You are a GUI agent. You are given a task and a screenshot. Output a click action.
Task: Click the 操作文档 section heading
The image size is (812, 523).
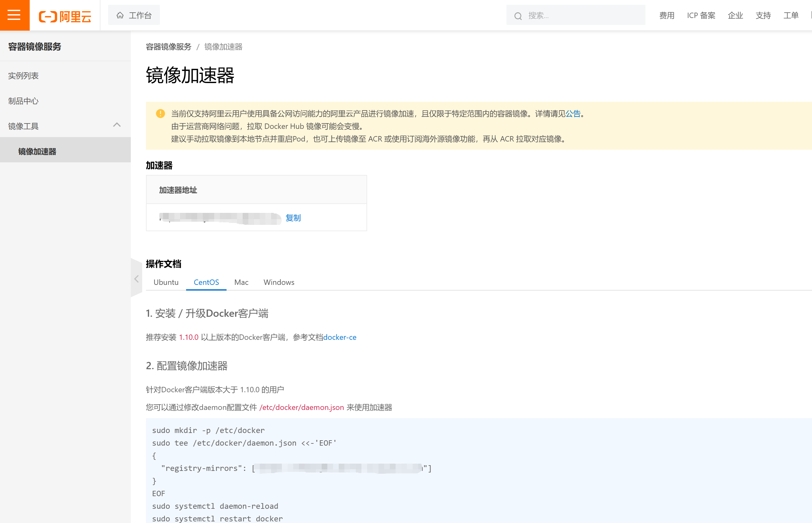click(x=163, y=264)
